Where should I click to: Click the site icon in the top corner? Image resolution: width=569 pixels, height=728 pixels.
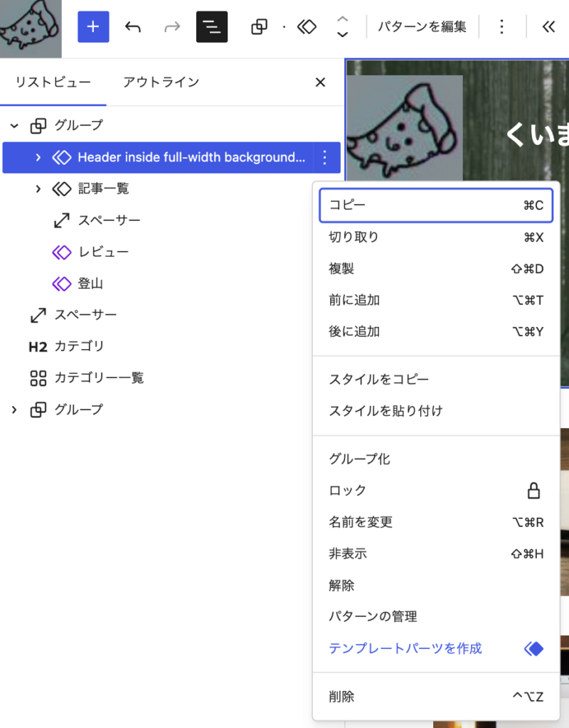[x=31, y=28]
